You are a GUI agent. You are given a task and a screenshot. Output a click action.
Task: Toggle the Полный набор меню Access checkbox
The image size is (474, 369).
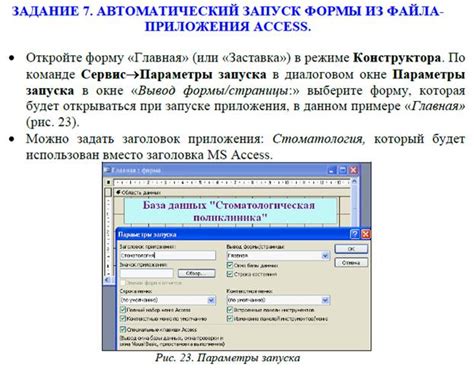pos(123,310)
